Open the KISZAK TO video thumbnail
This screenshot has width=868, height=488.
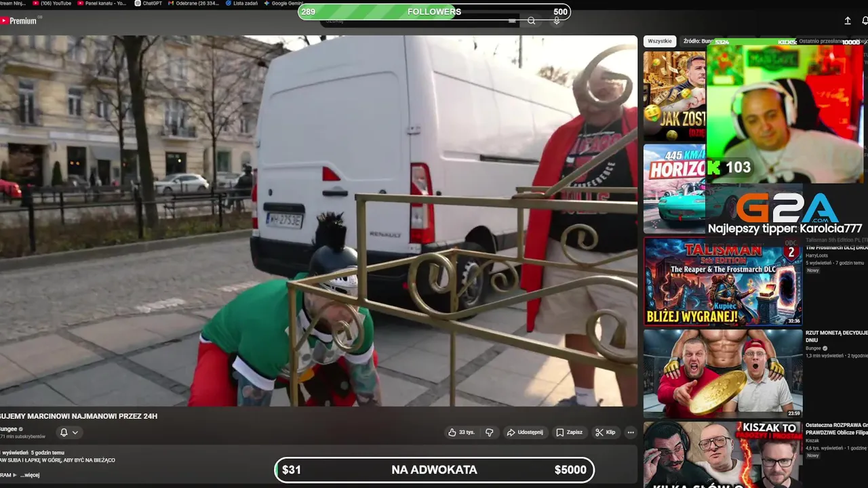click(723, 454)
